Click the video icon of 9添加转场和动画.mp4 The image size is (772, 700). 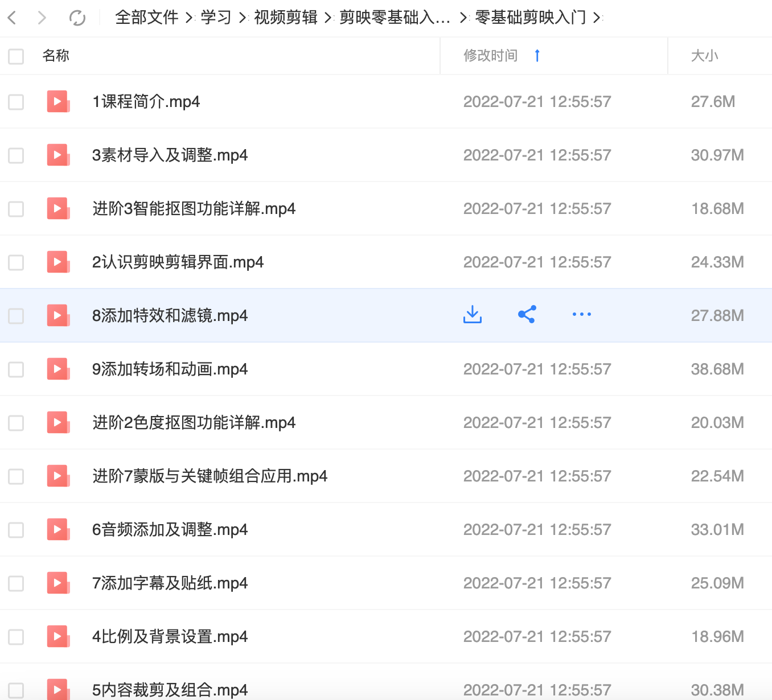[x=58, y=369]
